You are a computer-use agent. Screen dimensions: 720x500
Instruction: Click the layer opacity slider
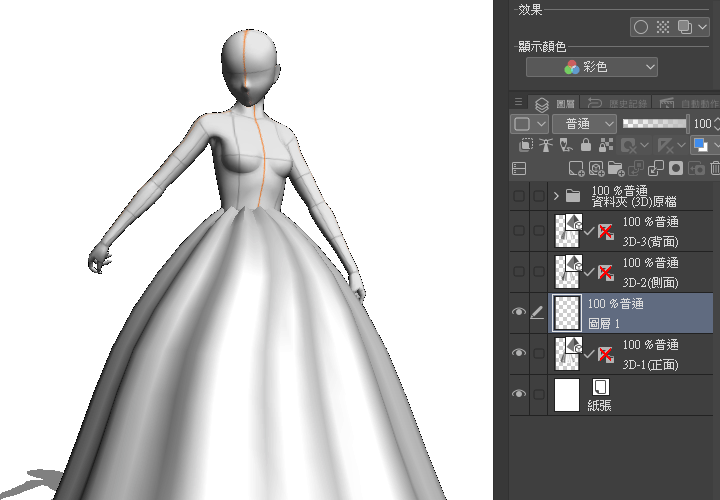pyautogui.click(x=654, y=124)
